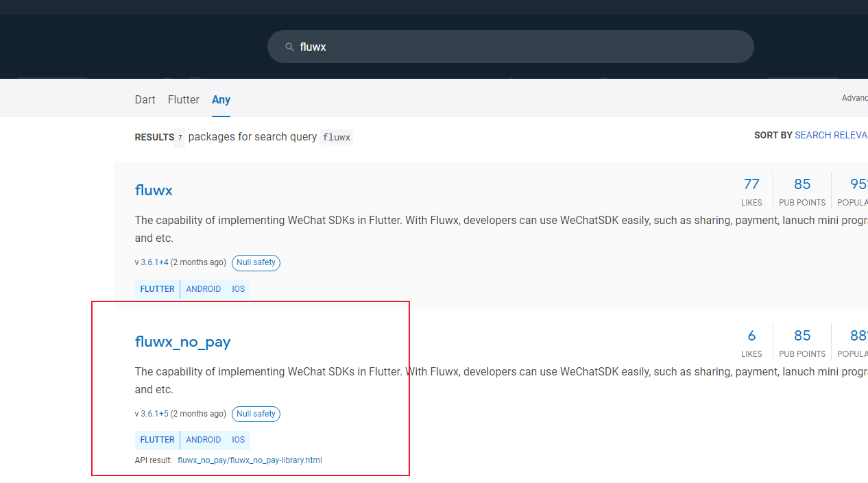Open the Advanced search options
Screen dimensions: 868x483
[854, 98]
